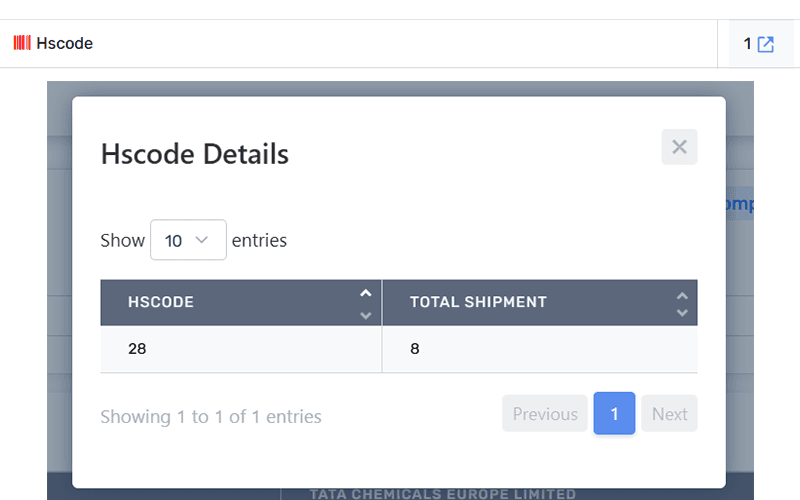Click the chevron inside the Show entries selector

[x=203, y=240]
